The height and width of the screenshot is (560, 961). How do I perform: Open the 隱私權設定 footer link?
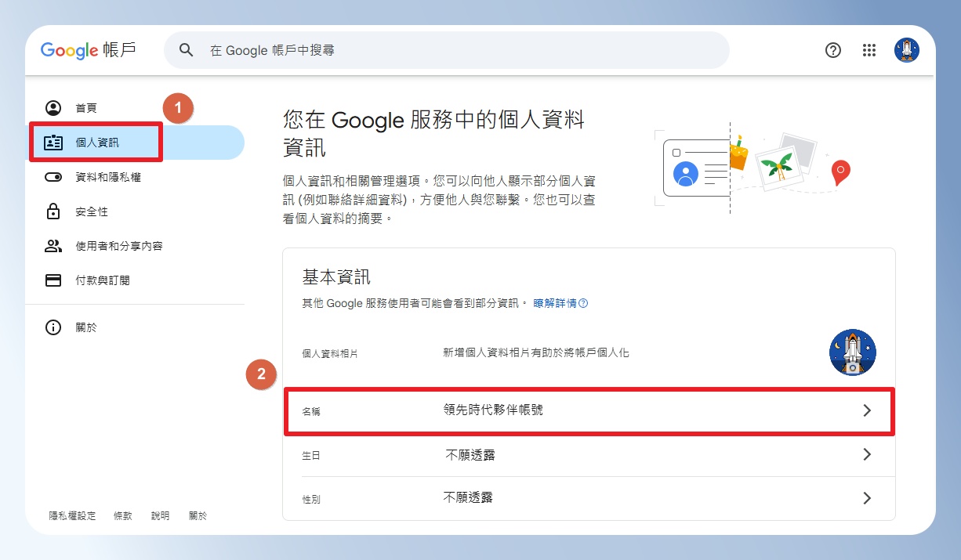point(72,516)
